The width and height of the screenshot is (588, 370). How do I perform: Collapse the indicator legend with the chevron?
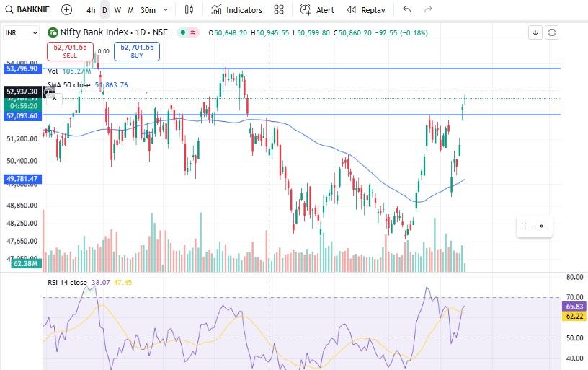(x=54, y=99)
